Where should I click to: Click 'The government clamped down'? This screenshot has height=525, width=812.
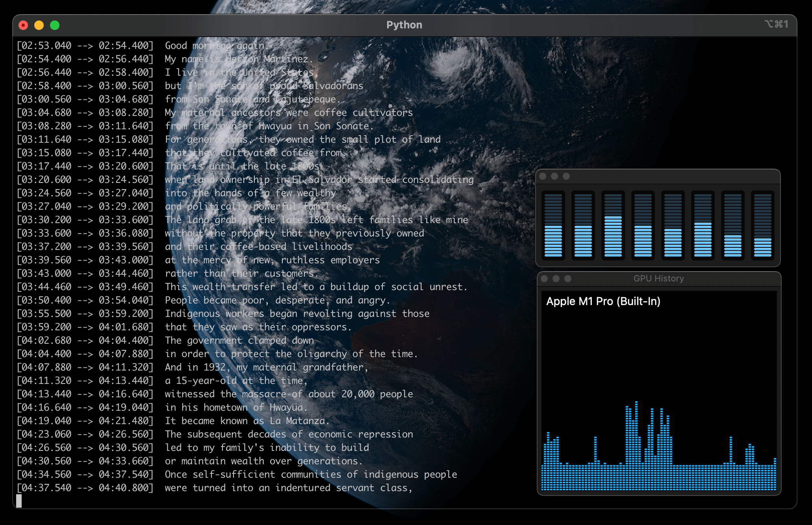[x=239, y=341]
